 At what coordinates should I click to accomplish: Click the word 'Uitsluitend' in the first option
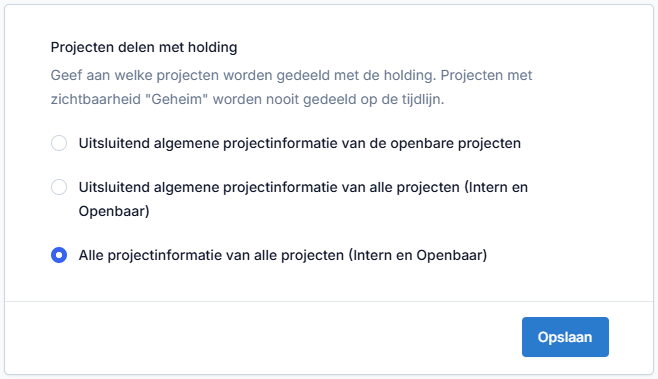click(114, 144)
